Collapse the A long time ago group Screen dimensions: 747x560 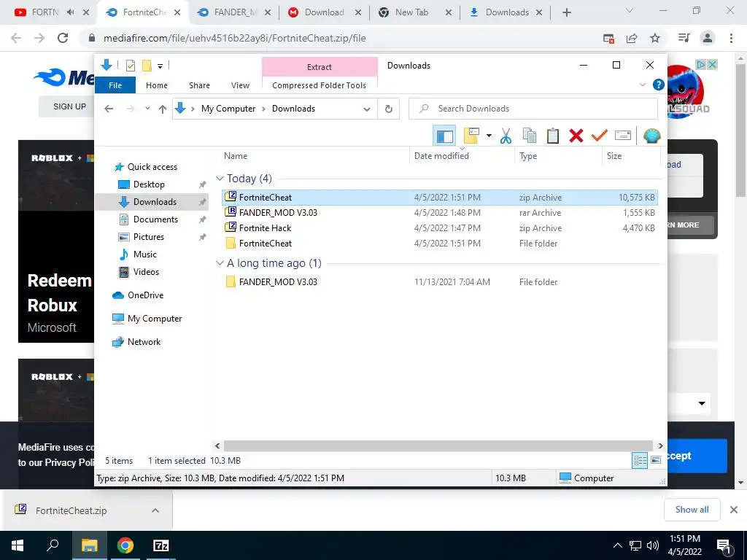(x=220, y=262)
